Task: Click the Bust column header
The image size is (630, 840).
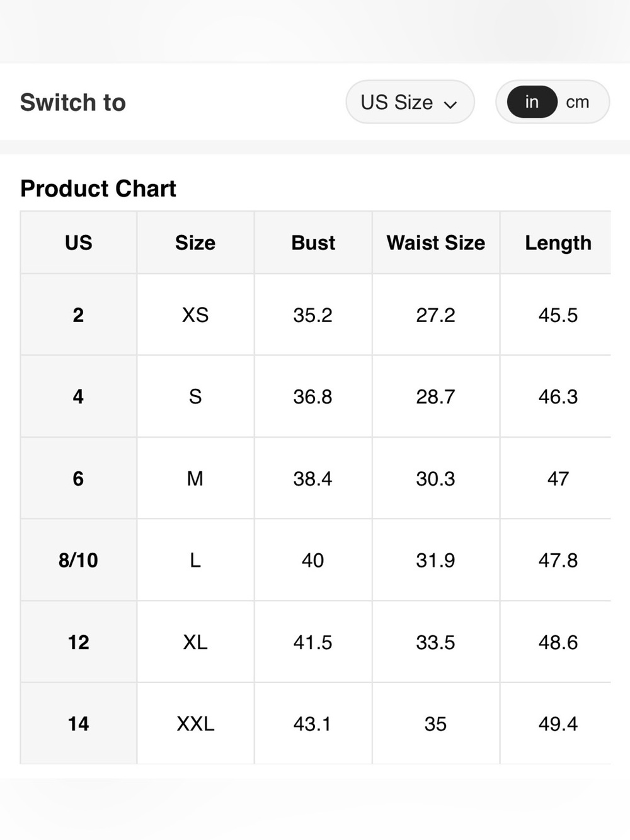Action: coord(313,243)
